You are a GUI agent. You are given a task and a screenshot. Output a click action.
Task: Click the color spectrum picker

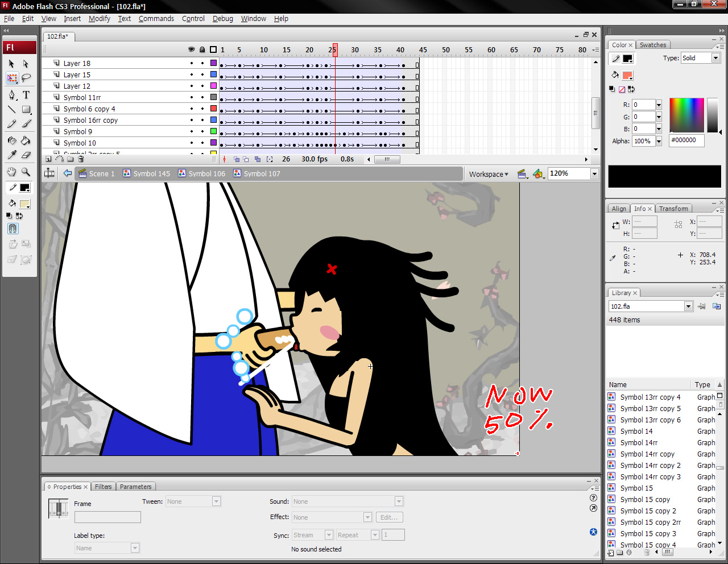[686, 115]
